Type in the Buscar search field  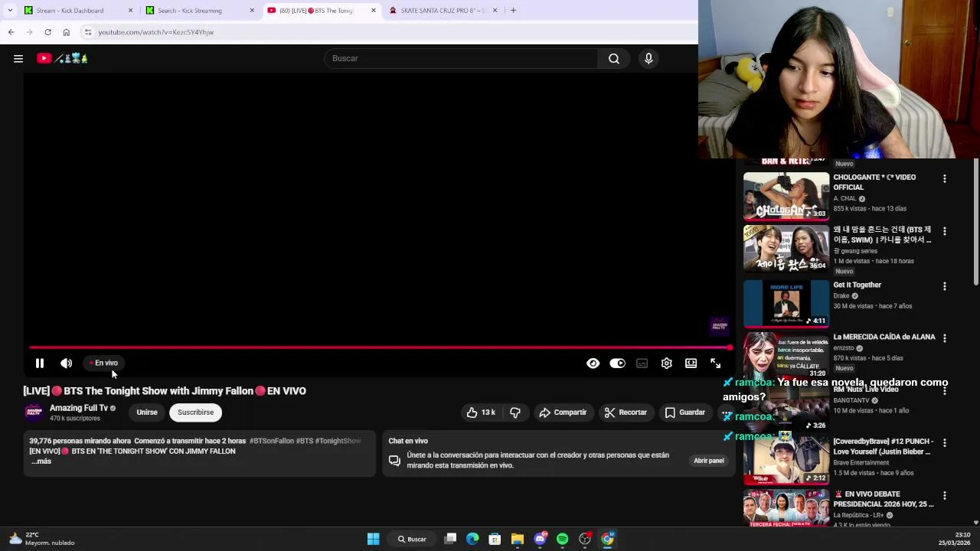(x=461, y=58)
